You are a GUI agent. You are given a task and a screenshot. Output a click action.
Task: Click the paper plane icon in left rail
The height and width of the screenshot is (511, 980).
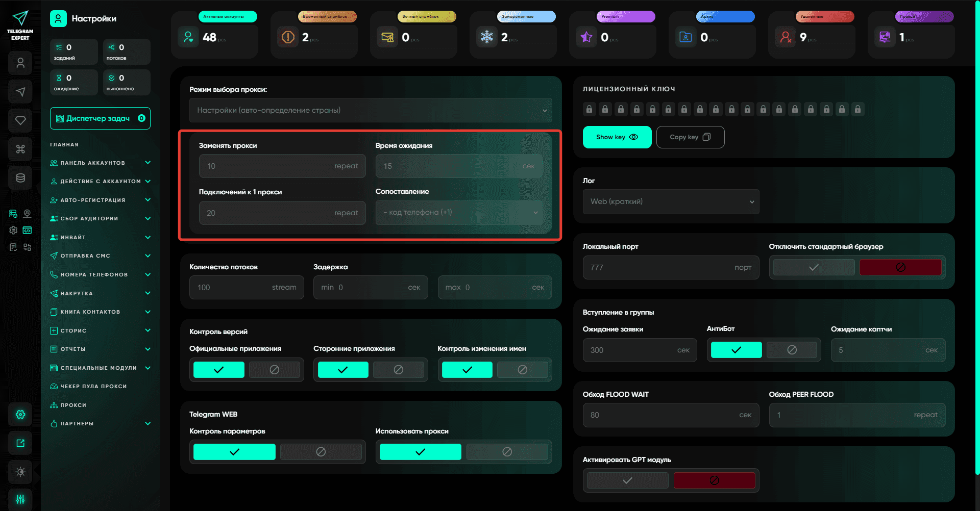[20, 92]
